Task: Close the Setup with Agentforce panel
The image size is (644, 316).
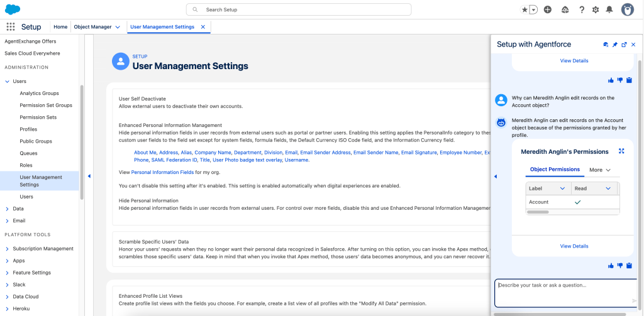Action: point(633,45)
